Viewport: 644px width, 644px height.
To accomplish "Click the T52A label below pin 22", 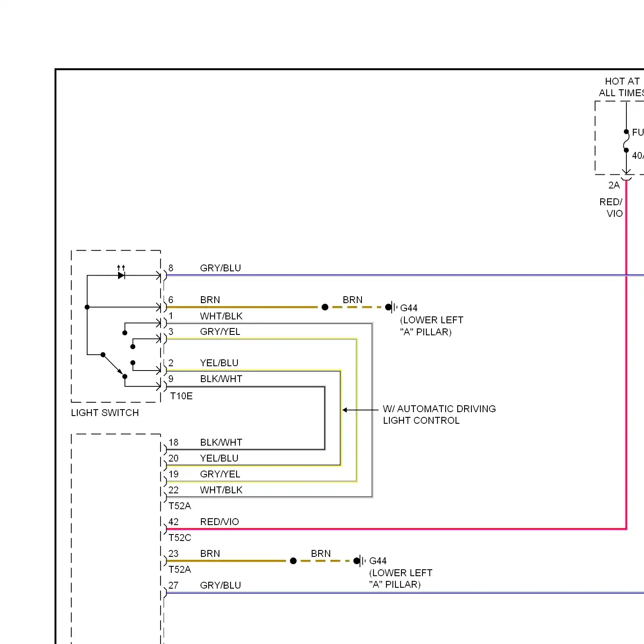I will click(x=179, y=506).
